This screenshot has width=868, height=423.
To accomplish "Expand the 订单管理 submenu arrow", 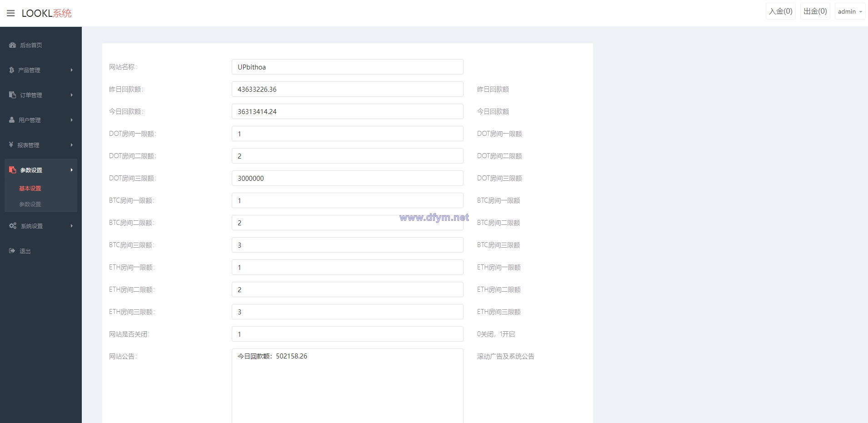I will click(72, 95).
